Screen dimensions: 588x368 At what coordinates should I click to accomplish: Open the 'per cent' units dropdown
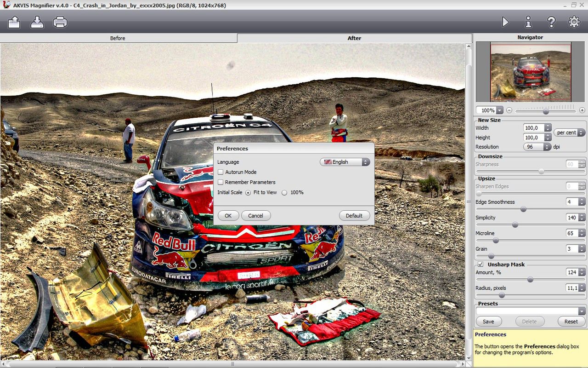pyautogui.click(x=570, y=132)
